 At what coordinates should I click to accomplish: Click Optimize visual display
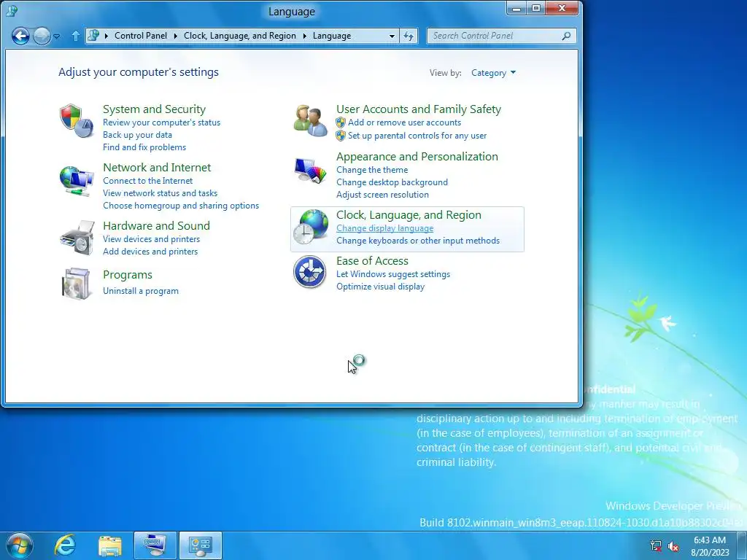tap(380, 287)
